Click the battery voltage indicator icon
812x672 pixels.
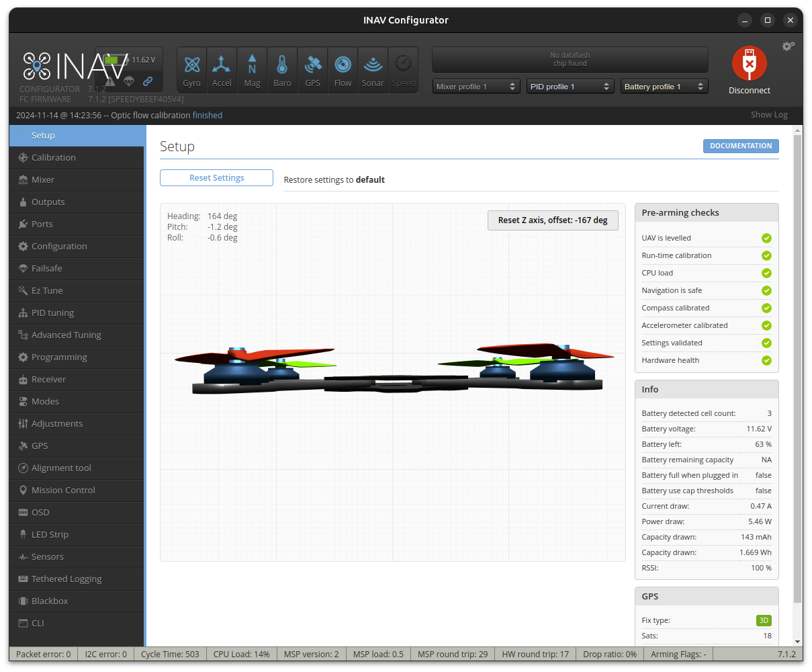pyautogui.click(x=115, y=60)
